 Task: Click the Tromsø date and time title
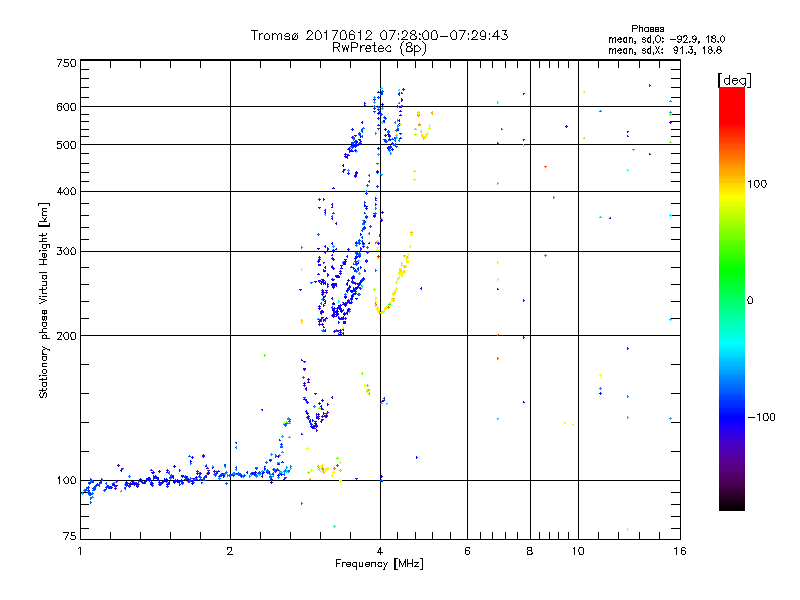coord(379,35)
